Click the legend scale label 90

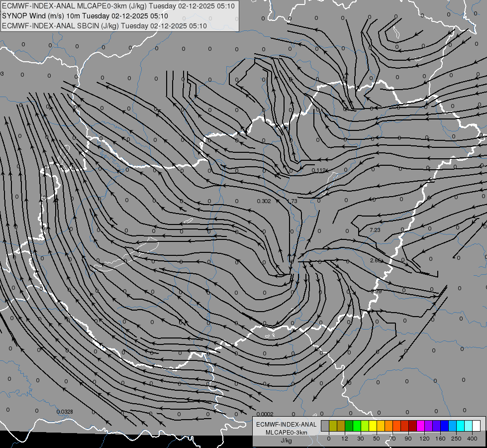[408, 439]
